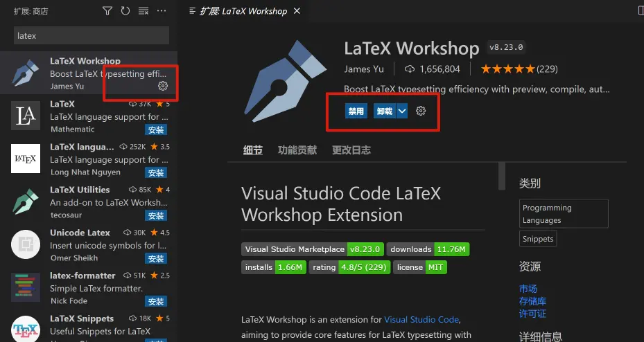Viewport: 644px width, 342px height.
Task: Open the gear settings beside the uninstall button
Action: pos(421,111)
